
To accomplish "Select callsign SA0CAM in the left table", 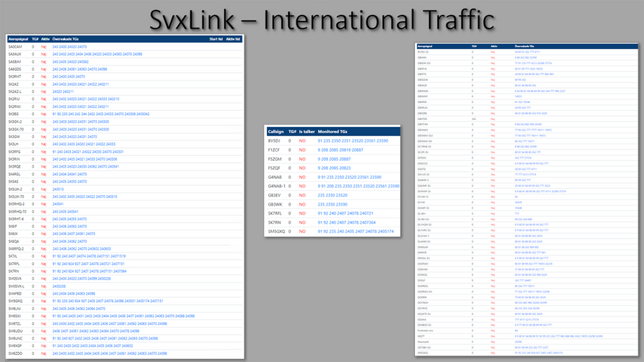I will coord(15,47).
